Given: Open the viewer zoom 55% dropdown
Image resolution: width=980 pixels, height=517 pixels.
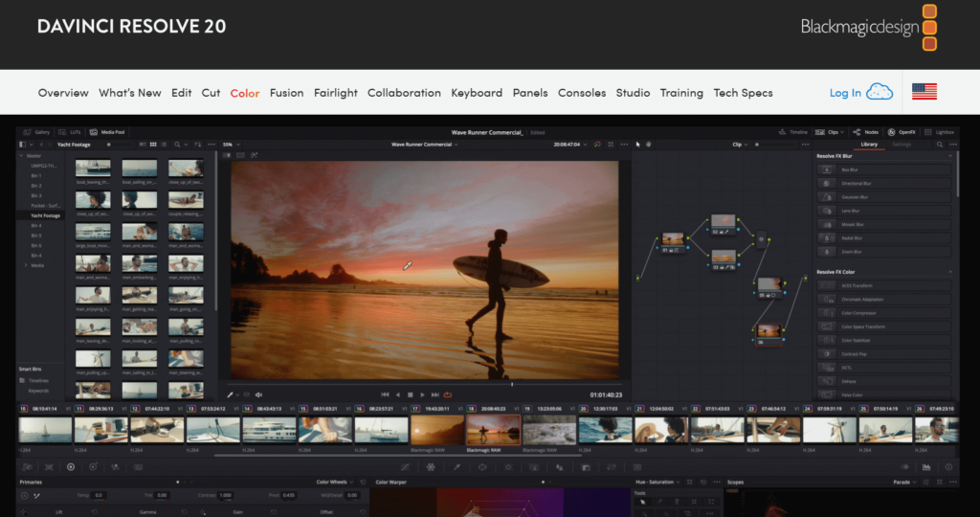Looking at the screenshot, I should pos(232,145).
